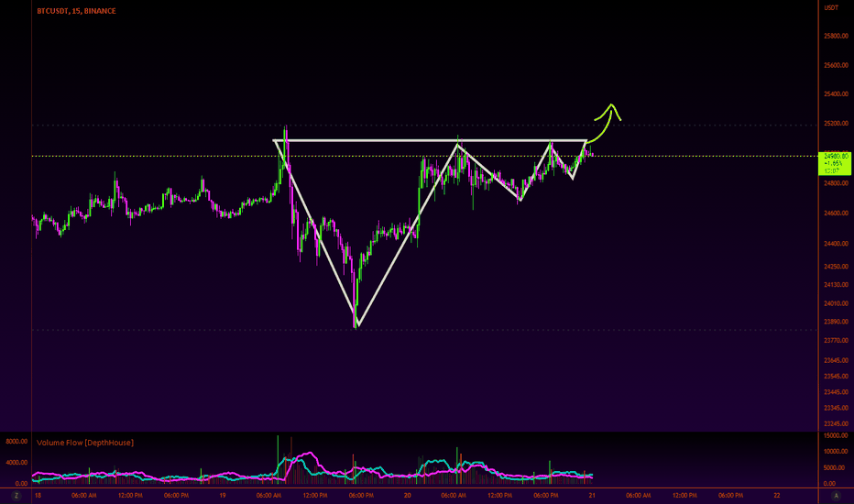Click the 25400.00 price axis label
This screenshot has width=854, height=504.
(x=836, y=94)
